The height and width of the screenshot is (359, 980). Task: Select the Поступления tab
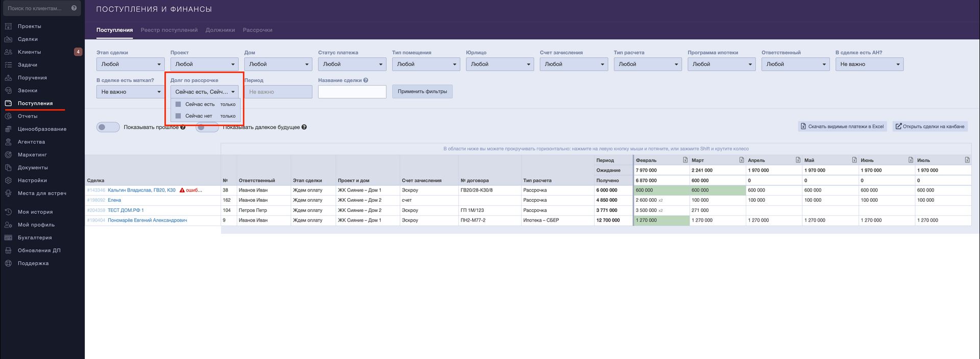[x=114, y=30]
